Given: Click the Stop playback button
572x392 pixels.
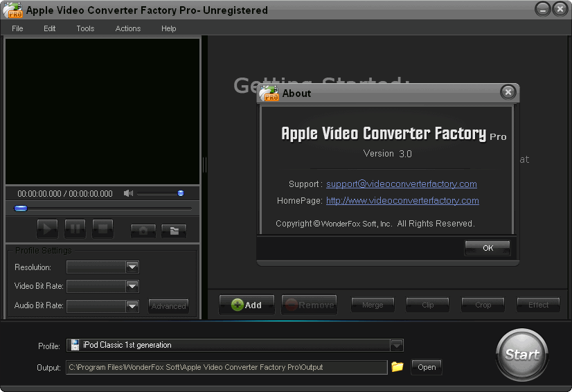Looking at the screenshot, I should coord(102,229).
